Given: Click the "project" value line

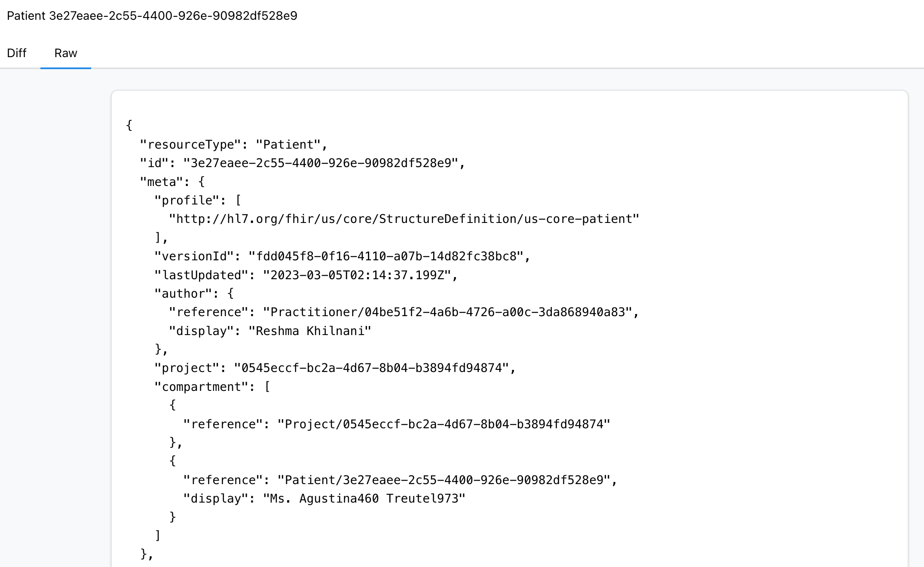Looking at the screenshot, I should 335,368.
